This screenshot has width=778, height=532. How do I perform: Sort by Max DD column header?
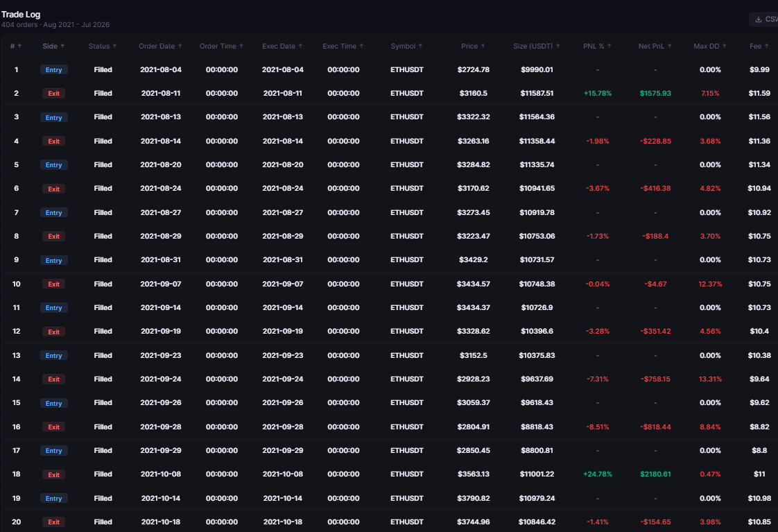(710, 46)
